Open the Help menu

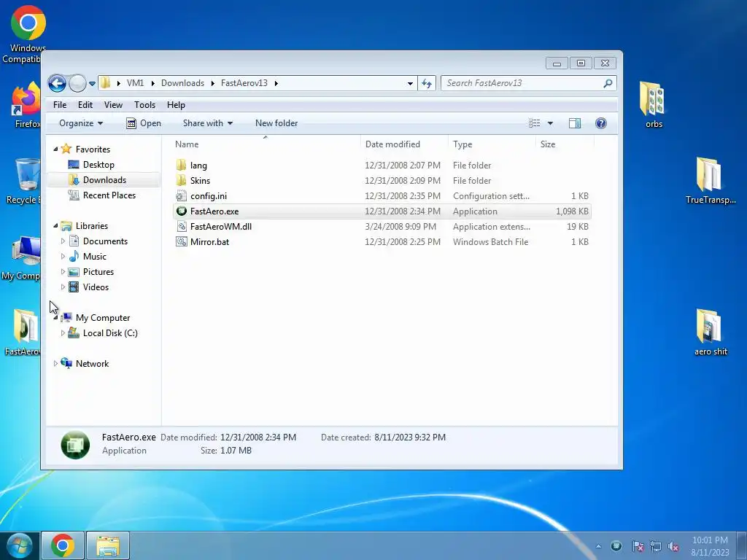click(176, 105)
